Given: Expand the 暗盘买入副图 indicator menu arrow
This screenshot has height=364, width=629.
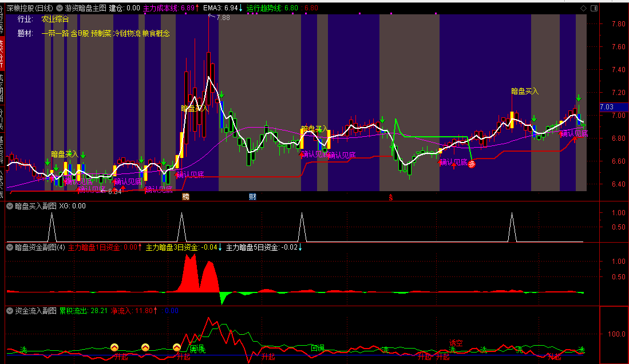Looking at the screenshot, I should [10, 206].
